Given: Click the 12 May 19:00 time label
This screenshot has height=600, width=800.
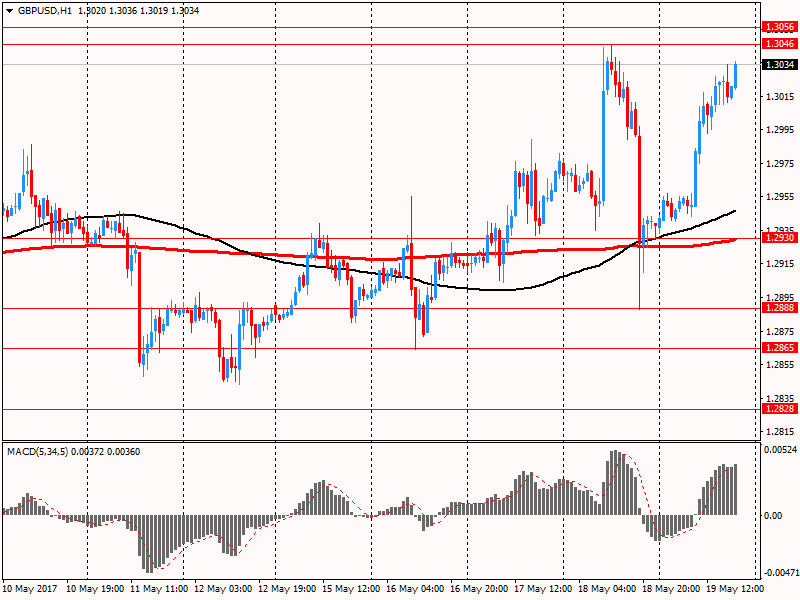Looking at the screenshot, I should pyautogui.click(x=287, y=589).
